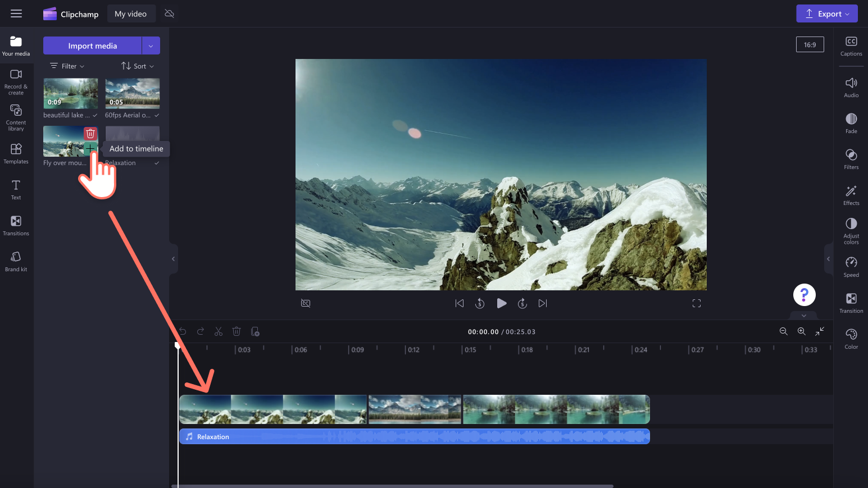868x488 pixels.
Task: Open the Filter dropdown
Action: tap(67, 66)
